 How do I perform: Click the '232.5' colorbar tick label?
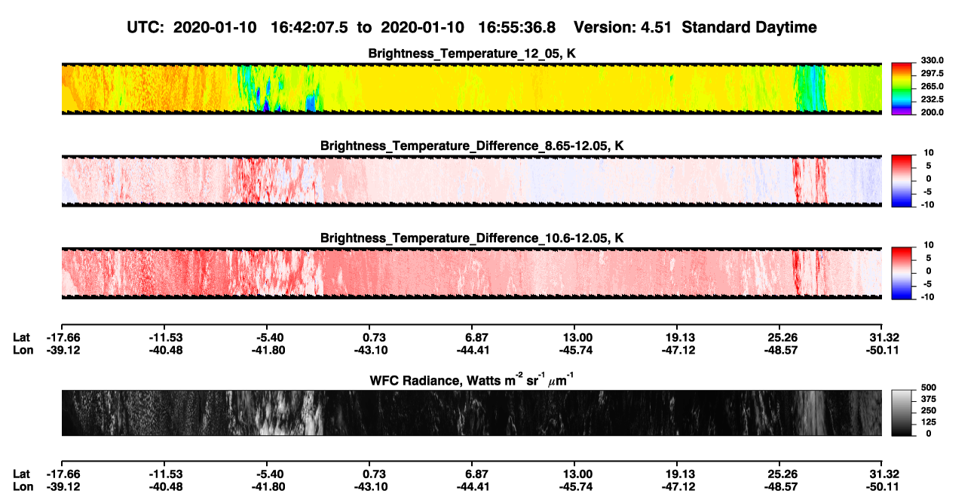[x=933, y=100]
